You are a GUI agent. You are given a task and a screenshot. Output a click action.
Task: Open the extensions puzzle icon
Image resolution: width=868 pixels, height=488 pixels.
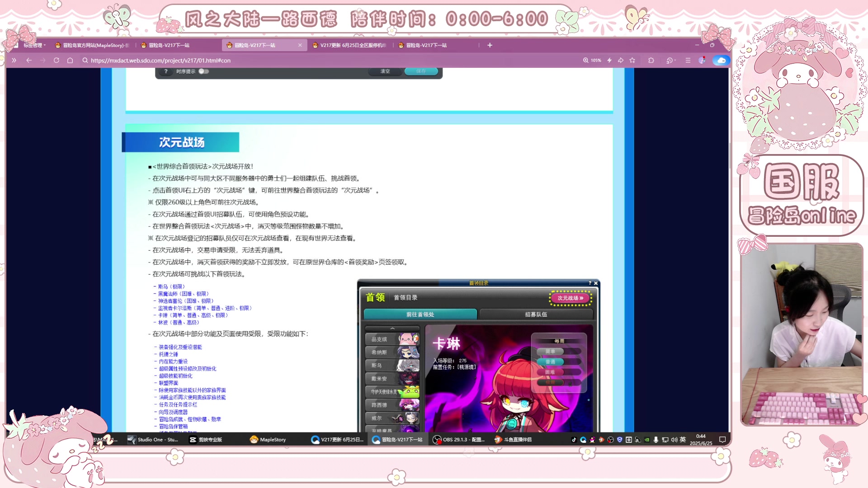[651, 60]
